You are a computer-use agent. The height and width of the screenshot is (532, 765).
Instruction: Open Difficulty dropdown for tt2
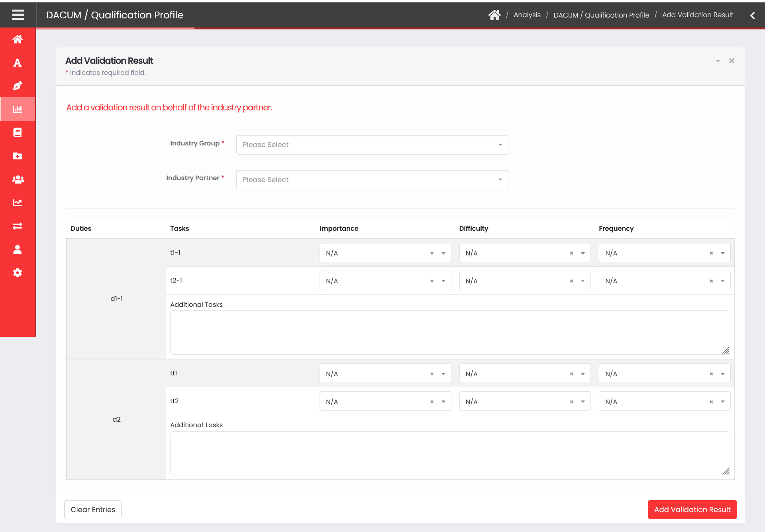click(x=525, y=401)
